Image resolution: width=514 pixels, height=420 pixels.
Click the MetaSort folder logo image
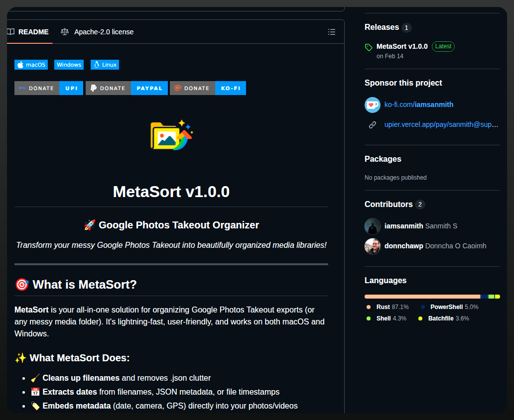171,135
